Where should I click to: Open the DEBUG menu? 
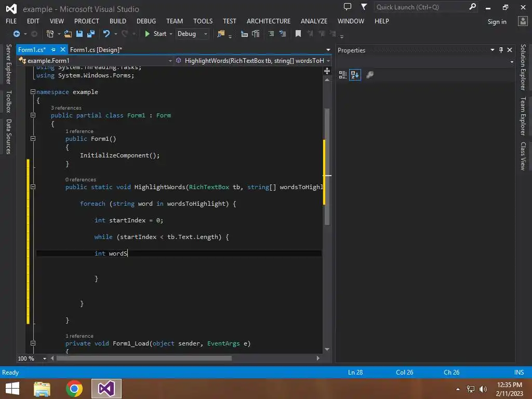(x=146, y=21)
